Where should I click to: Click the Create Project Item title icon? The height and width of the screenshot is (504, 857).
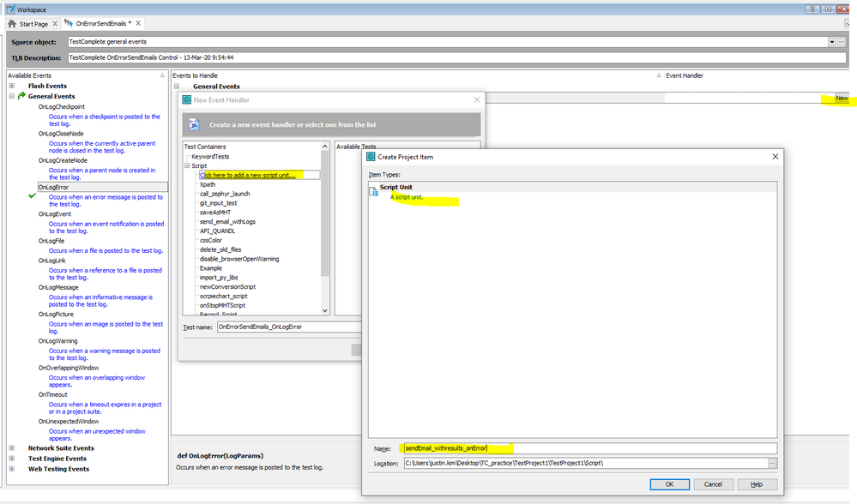pyautogui.click(x=371, y=157)
